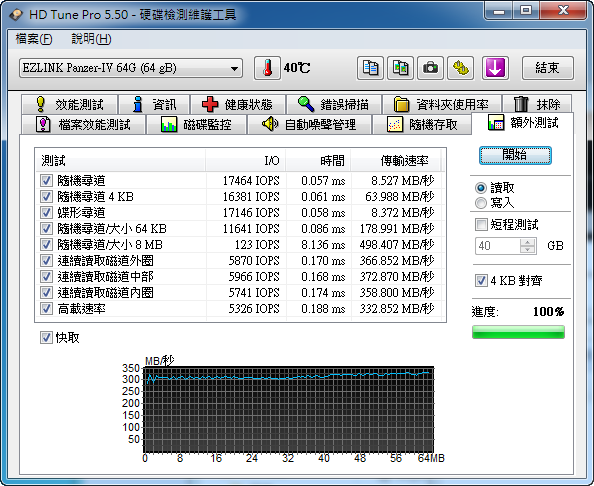Switch to the 隨機存取 tab

[422, 124]
